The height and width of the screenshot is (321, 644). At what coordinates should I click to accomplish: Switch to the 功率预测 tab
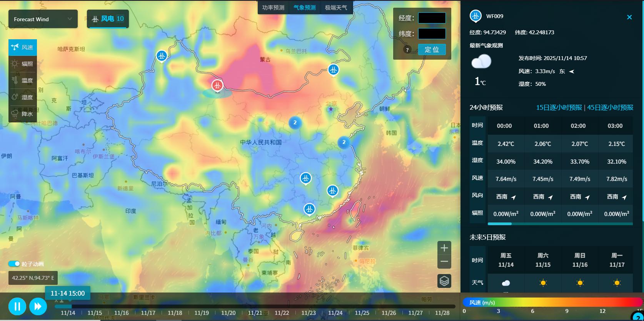click(273, 8)
